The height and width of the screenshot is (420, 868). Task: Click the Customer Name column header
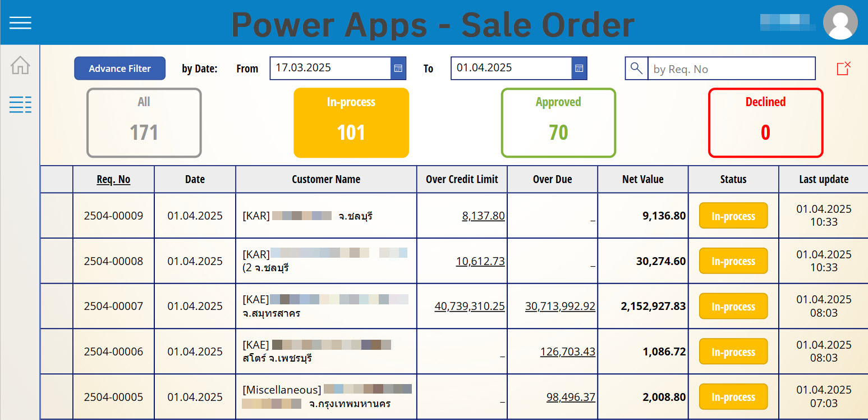click(x=326, y=180)
